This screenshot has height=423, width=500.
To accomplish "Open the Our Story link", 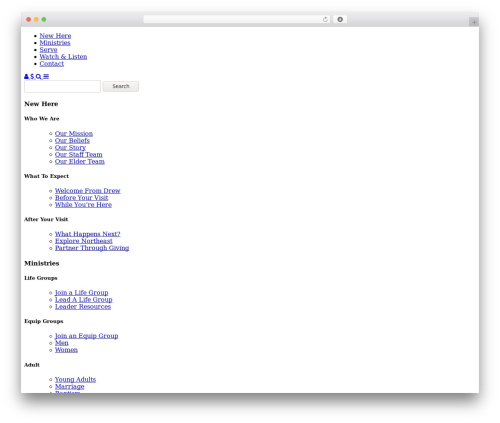I will pyautogui.click(x=70, y=148).
